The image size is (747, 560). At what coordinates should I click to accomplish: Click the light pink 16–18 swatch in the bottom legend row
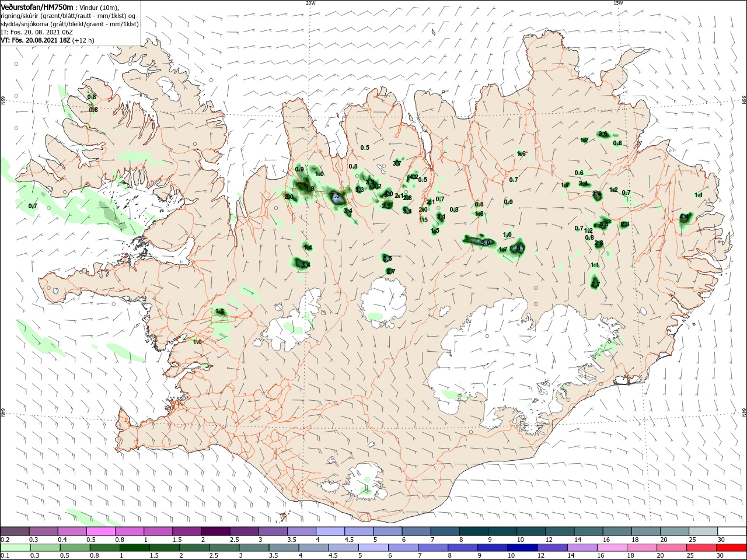[x=612, y=548]
